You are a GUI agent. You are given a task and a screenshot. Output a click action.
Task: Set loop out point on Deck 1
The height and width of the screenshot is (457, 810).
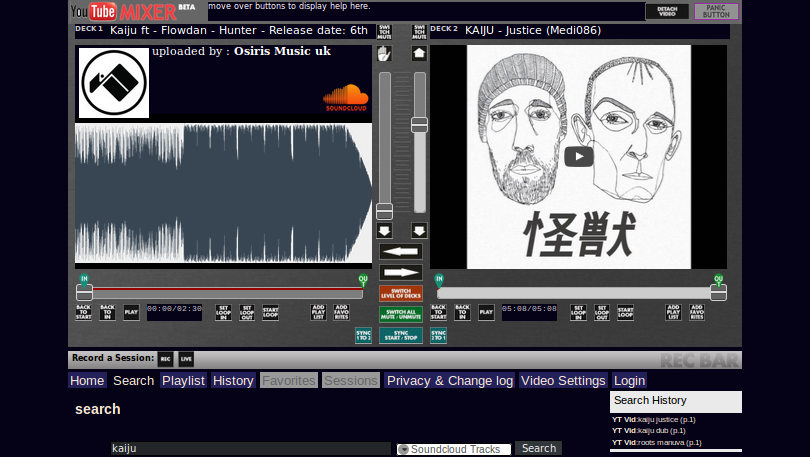(x=247, y=312)
